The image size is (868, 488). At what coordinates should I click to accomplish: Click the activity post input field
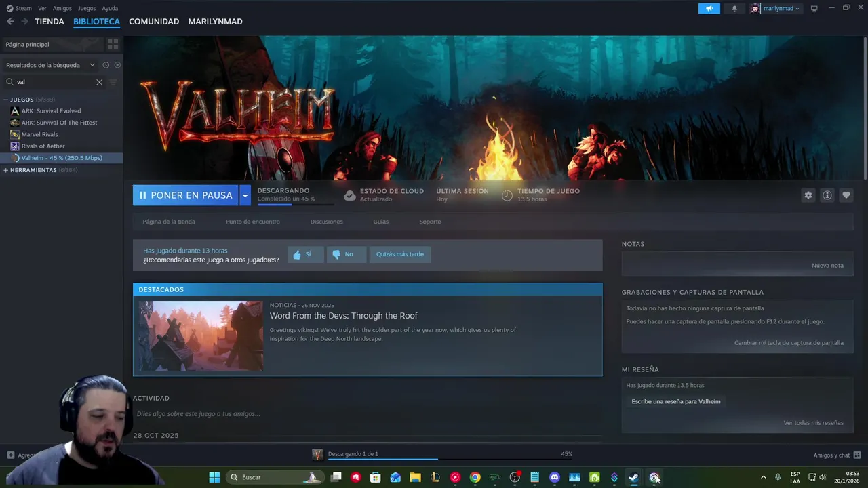click(367, 414)
